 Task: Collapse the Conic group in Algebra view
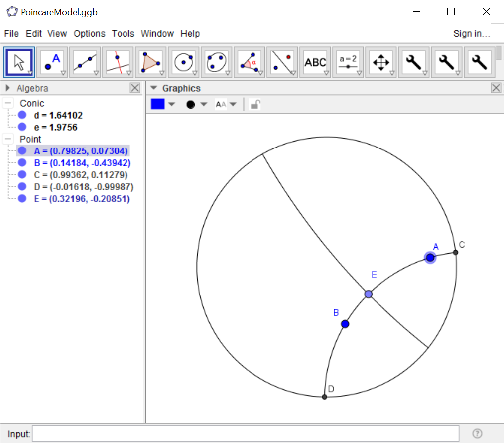pyautogui.click(x=7, y=103)
